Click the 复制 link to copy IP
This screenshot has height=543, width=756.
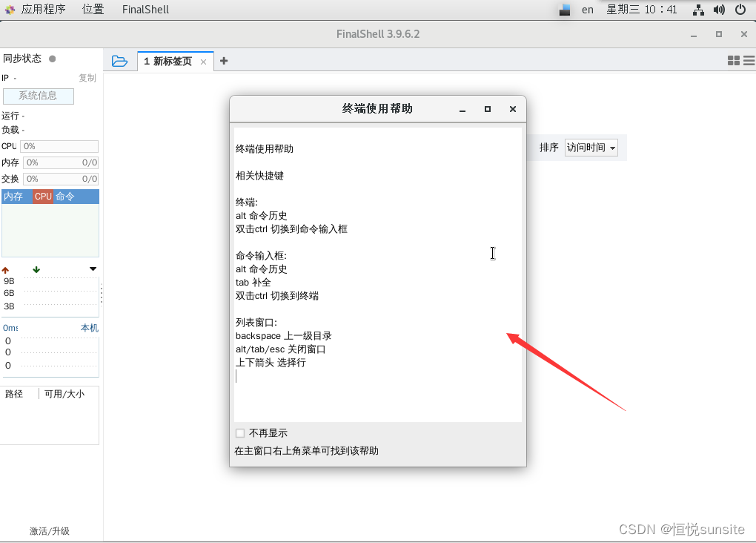[87, 77]
